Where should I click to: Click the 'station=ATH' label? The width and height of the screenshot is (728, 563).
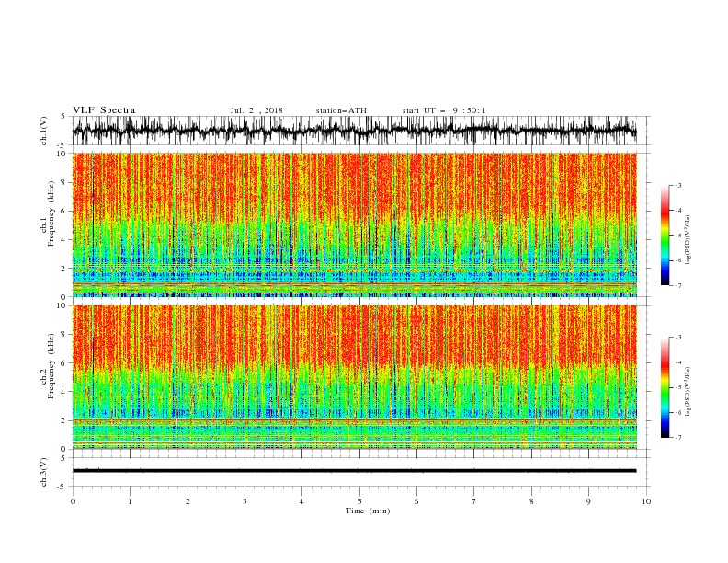coord(341,110)
